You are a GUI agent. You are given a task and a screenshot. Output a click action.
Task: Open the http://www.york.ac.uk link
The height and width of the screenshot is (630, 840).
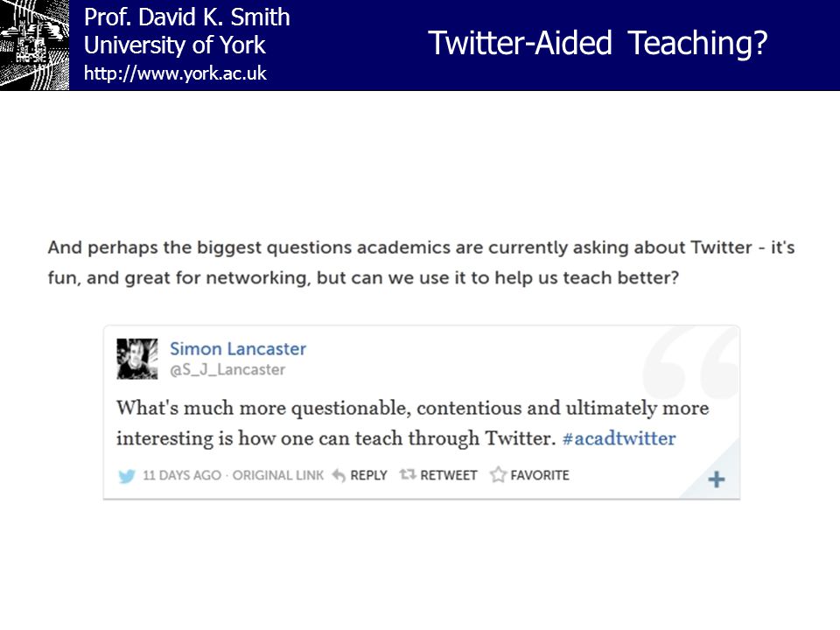pyautogui.click(x=175, y=73)
